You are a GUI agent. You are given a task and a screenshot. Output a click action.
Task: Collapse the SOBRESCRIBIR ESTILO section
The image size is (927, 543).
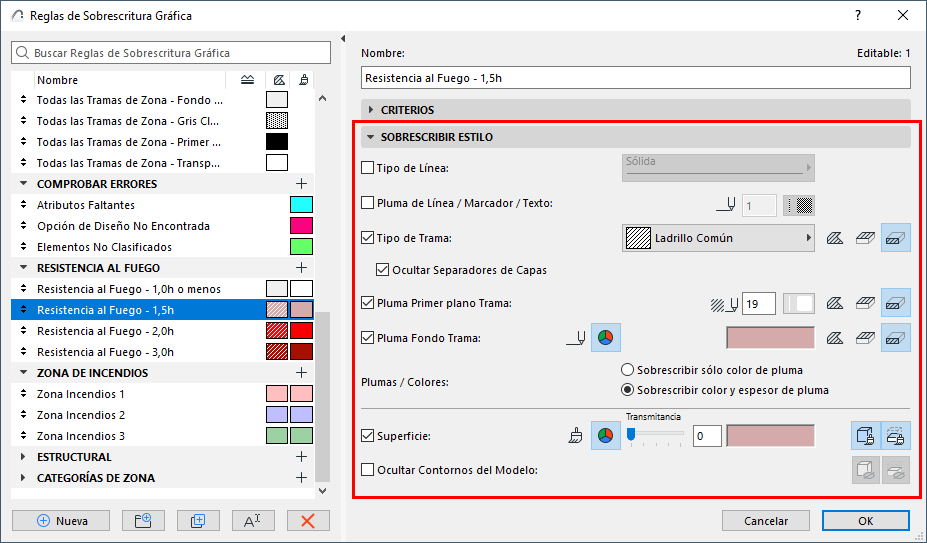coord(371,137)
